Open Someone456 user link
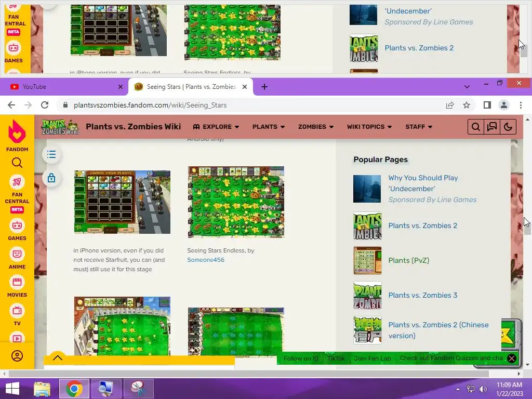 pos(206,260)
